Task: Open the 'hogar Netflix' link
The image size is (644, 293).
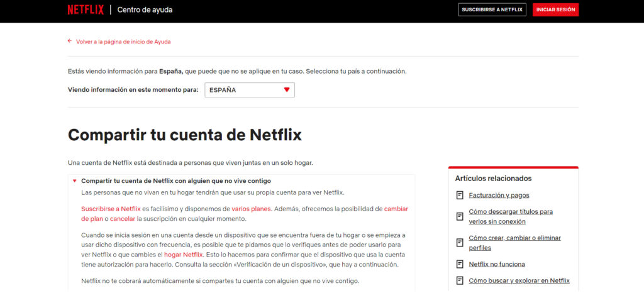Action: (183, 255)
